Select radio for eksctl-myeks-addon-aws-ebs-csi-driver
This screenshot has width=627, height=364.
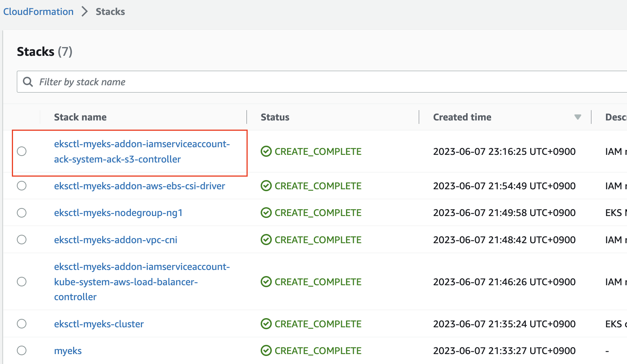point(22,186)
